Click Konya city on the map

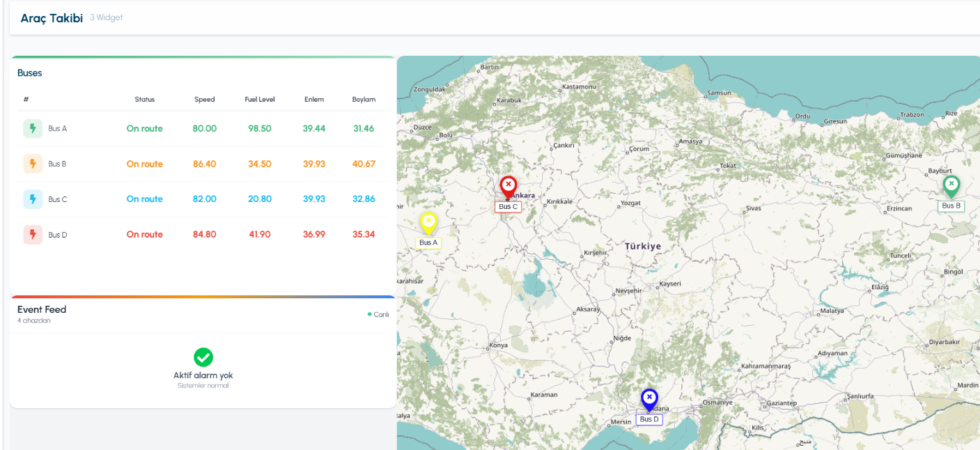[x=499, y=346]
